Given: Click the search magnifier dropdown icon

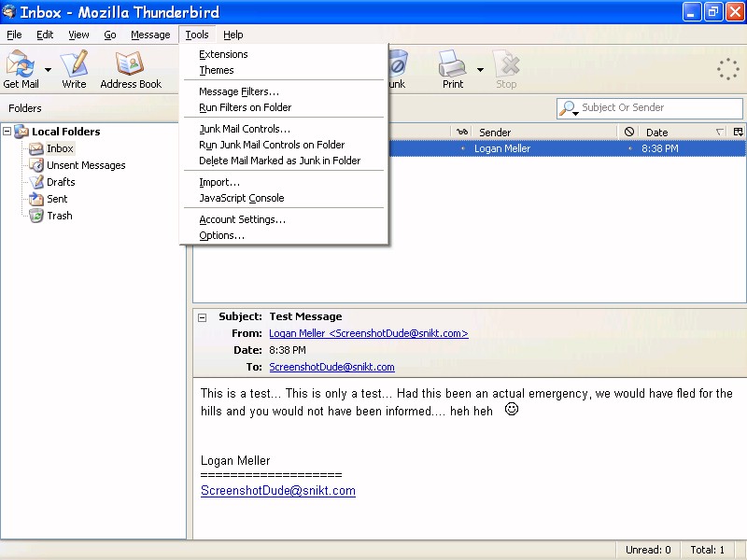Looking at the screenshot, I should pos(569,108).
